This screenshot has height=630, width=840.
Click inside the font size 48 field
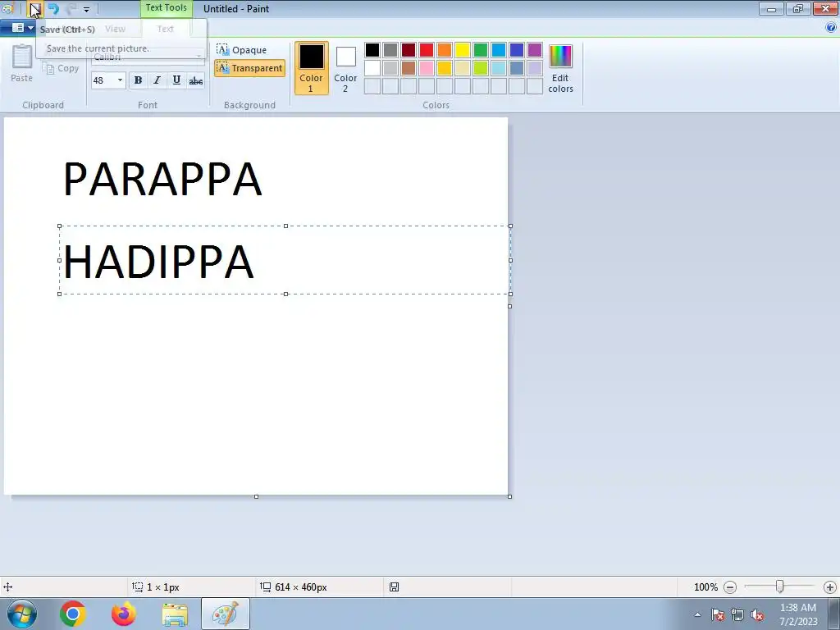103,80
